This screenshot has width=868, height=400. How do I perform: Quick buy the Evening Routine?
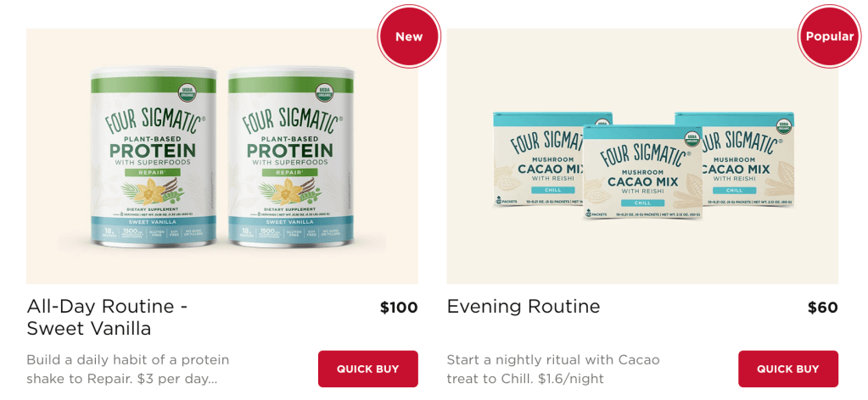(x=787, y=369)
